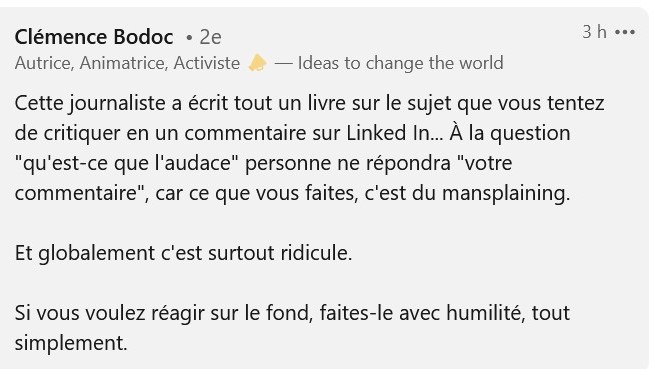Click the bell emoji in the headline

tap(257, 63)
